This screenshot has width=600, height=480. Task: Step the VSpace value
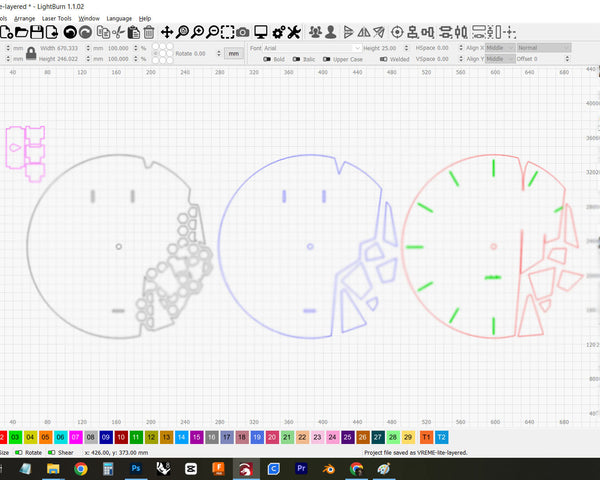pyautogui.click(x=461, y=59)
